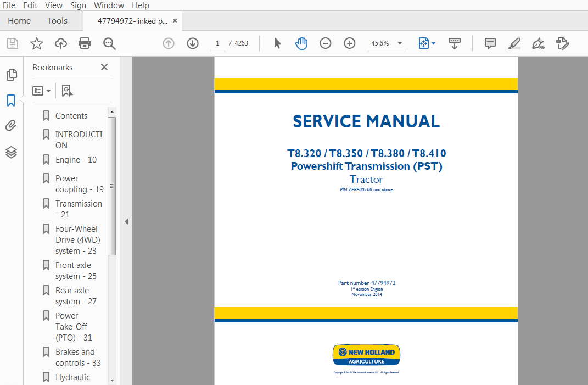Image resolution: width=588 pixels, height=385 pixels.
Task: Click the Save file icon
Action: coord(13,43)
